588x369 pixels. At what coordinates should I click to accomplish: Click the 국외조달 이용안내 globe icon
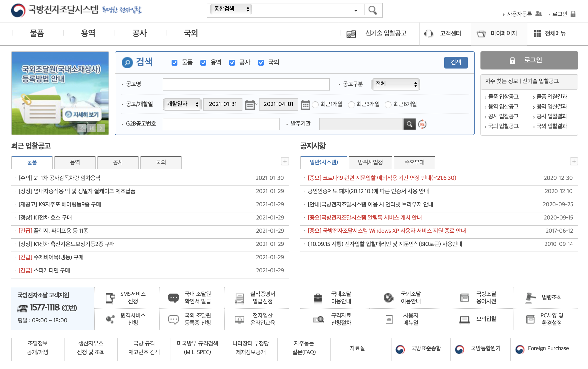[388, 298]
